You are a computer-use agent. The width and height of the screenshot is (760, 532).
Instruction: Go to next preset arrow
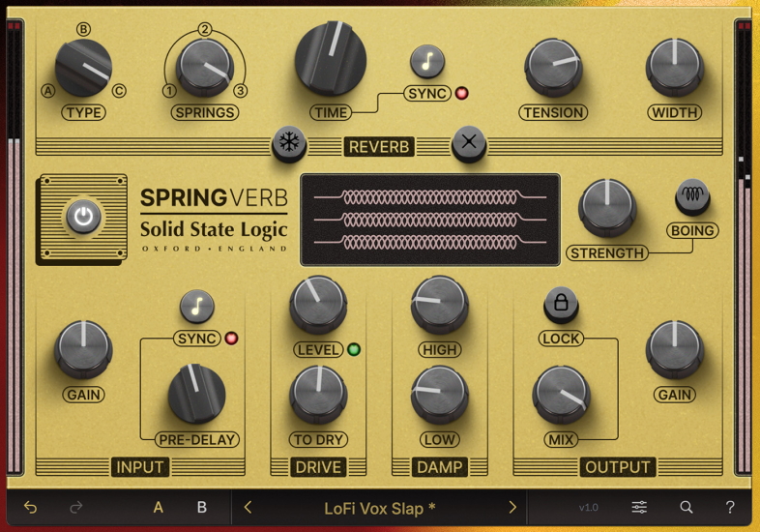tap(512, 507)
